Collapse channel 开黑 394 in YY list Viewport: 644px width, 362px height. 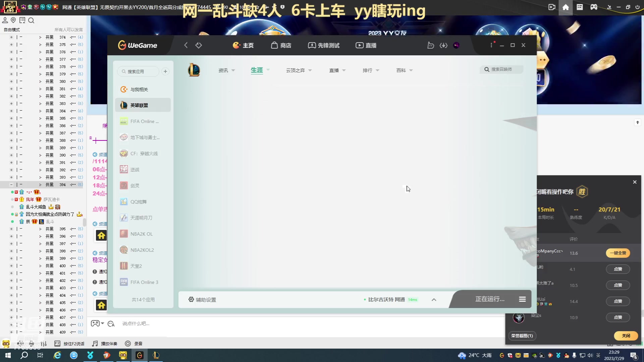point(11,185)
